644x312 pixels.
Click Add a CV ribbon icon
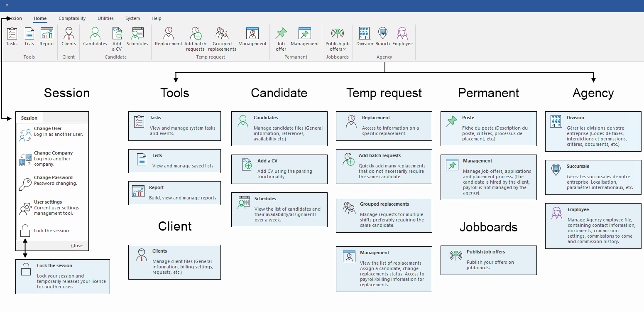click(x=117, y=39)
